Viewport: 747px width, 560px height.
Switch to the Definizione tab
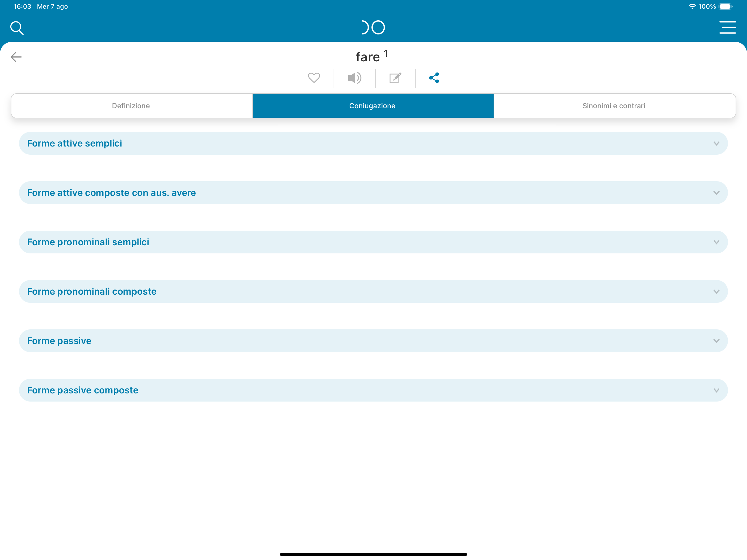pos(132,106)
